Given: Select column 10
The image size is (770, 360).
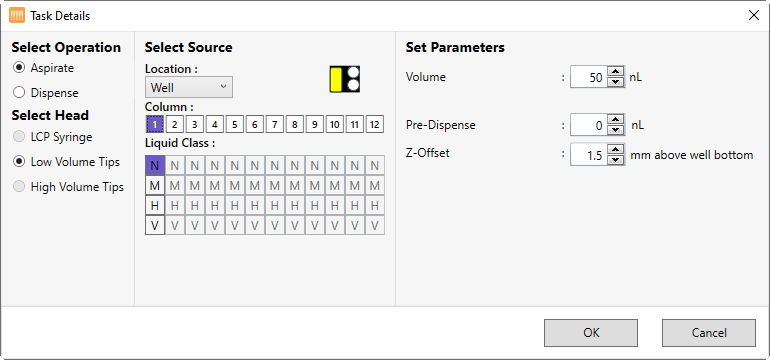Looking at the screenshot, I should pyautogui.click(x=334, y=125).
